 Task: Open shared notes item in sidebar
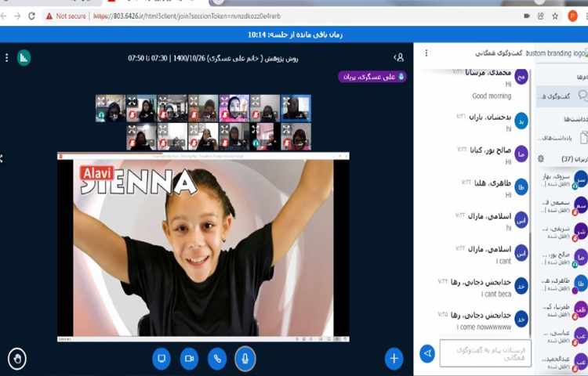pyautogui.click(x=560, y=137)
